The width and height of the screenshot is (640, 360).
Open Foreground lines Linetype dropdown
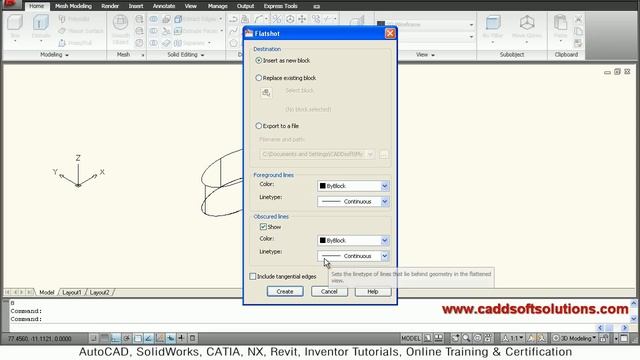click(x=353, y=201)
